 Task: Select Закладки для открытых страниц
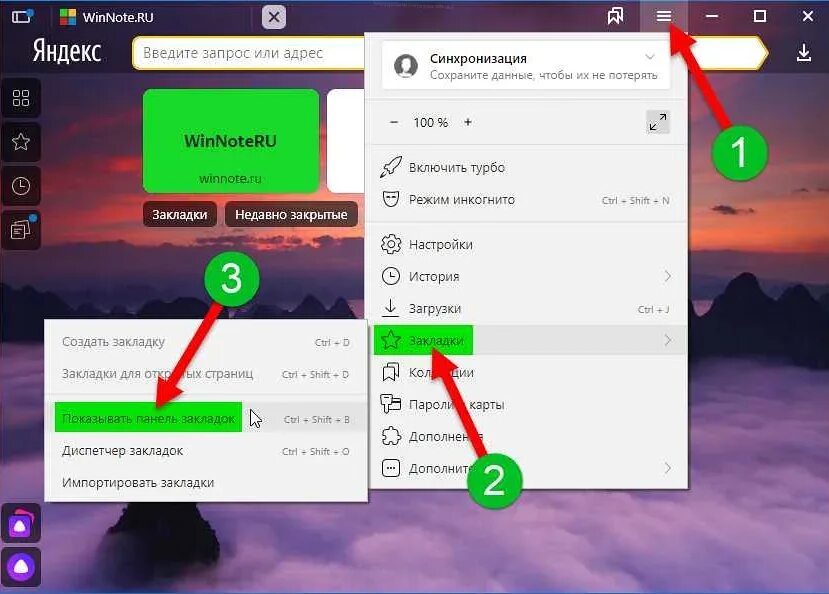206,374
